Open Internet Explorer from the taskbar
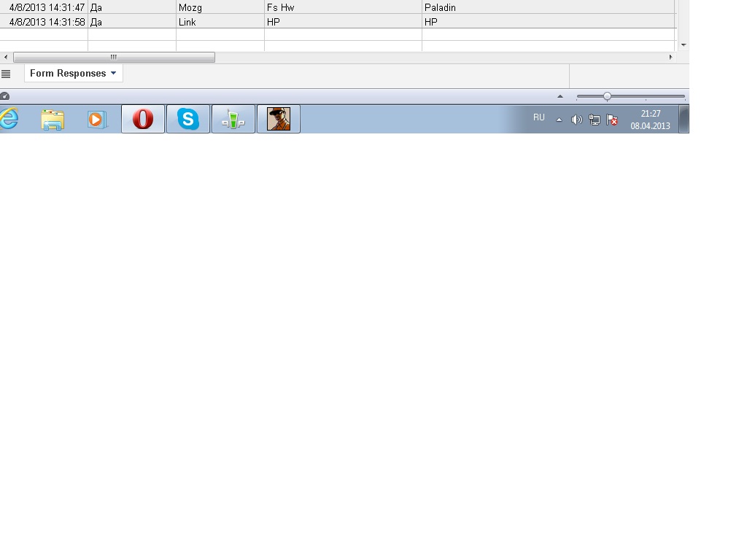Viewport: 747px width, 560px height. pos(9,119)
